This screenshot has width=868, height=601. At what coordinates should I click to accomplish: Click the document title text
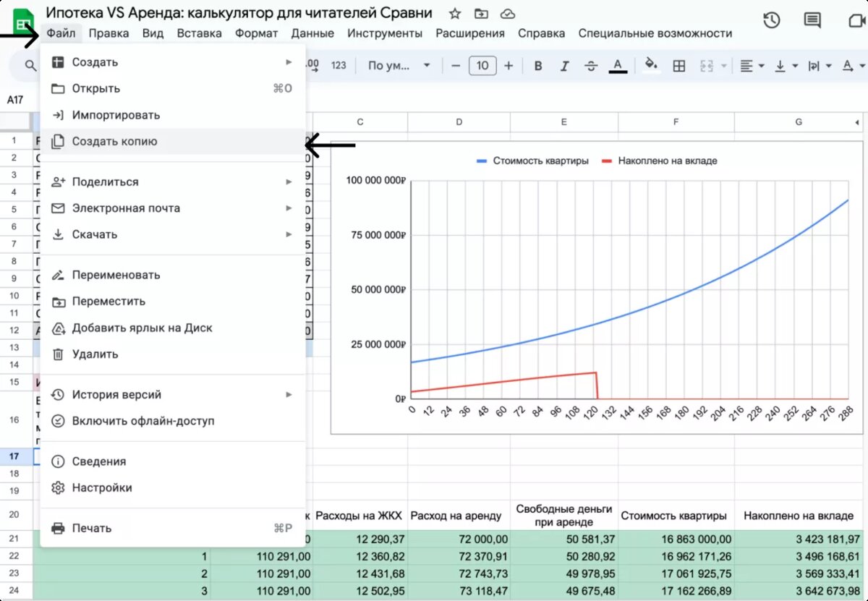[x=239, y=13]
